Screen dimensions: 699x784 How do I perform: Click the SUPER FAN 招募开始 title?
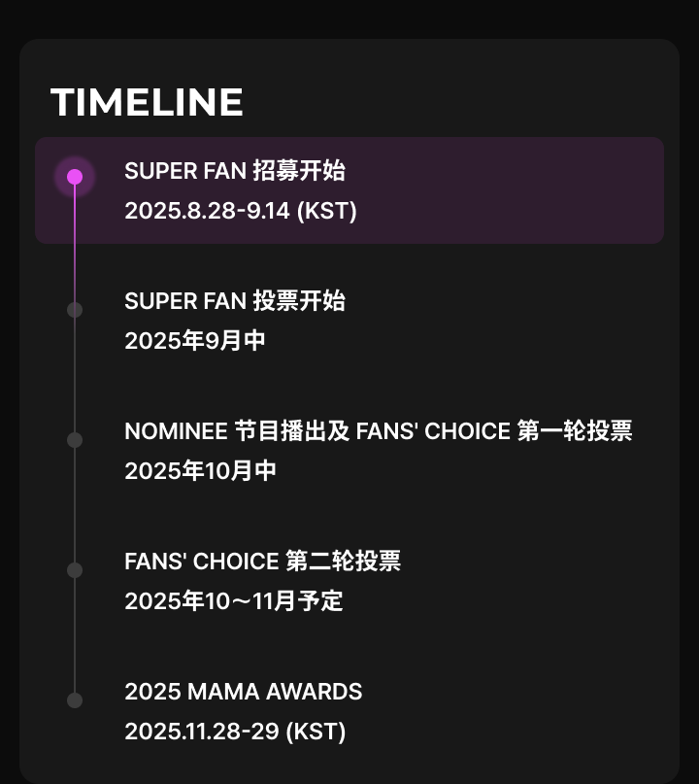(x=235, y=171)
